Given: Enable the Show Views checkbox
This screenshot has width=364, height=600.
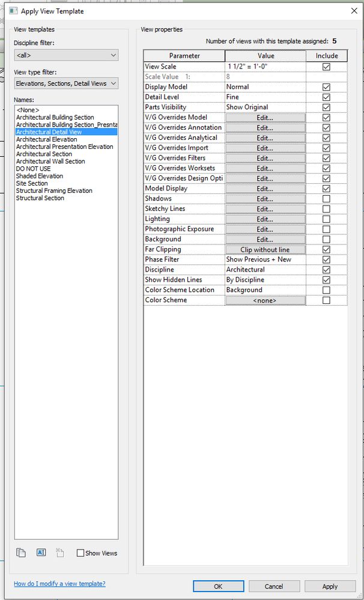Looking at the screenshot, I should [x=80, y=553].
